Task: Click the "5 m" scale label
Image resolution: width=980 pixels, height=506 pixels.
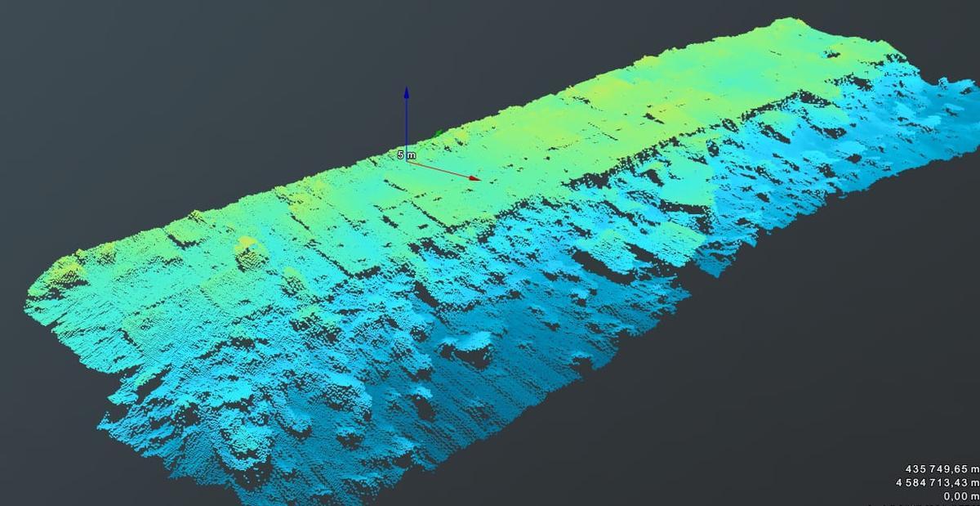Action: pos(406,154)
